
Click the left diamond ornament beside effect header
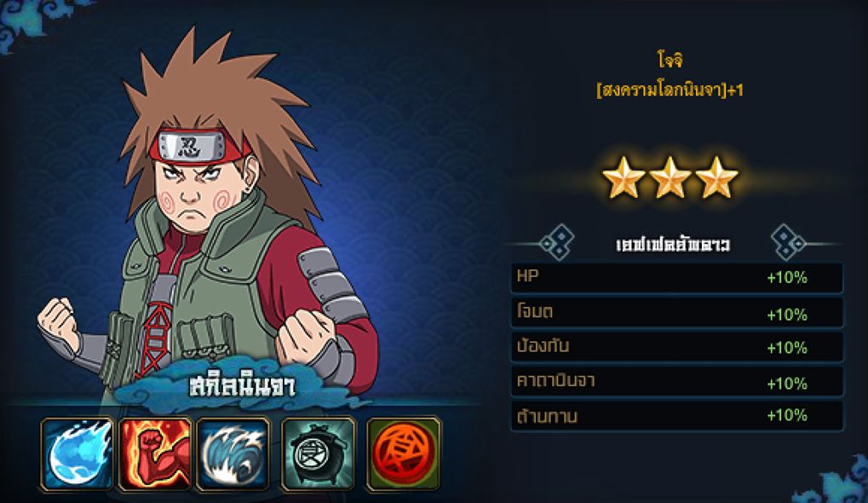point(557,243)
